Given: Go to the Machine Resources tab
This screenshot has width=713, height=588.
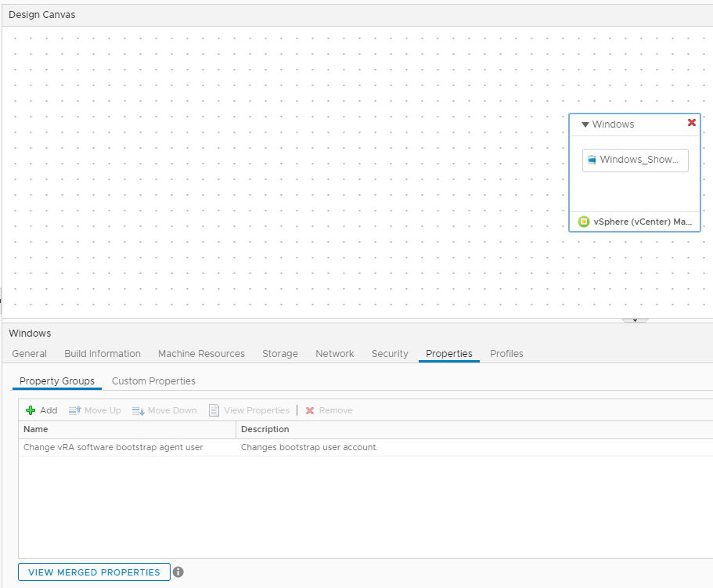Looking at the screenshot, I should pos(201,354).
